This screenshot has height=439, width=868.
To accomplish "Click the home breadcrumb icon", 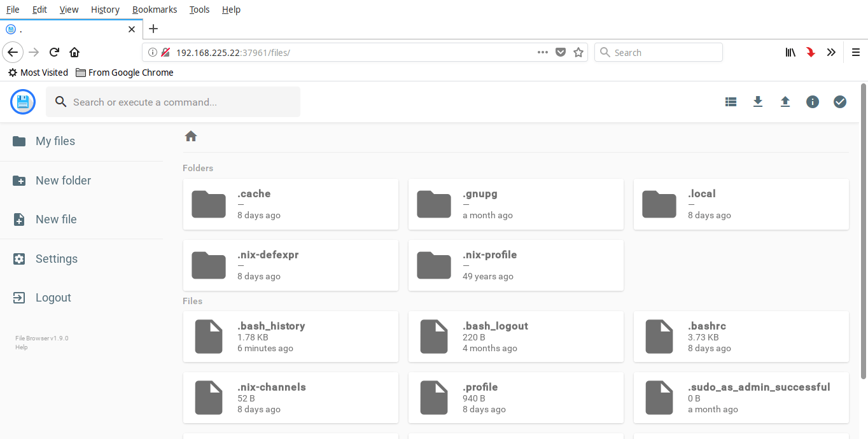I will pos(191,136).
